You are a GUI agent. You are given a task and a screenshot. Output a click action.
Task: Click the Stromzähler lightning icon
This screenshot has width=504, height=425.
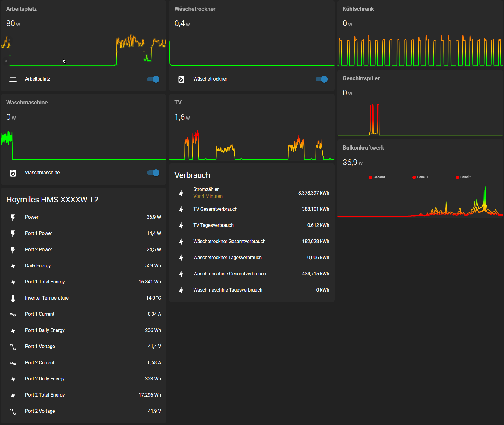[181, 193]
